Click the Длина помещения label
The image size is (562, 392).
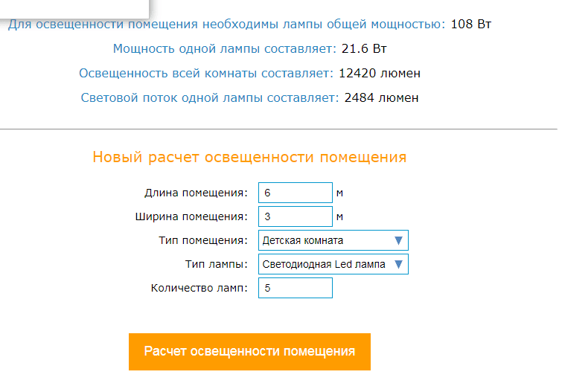[x=196, y=193]
